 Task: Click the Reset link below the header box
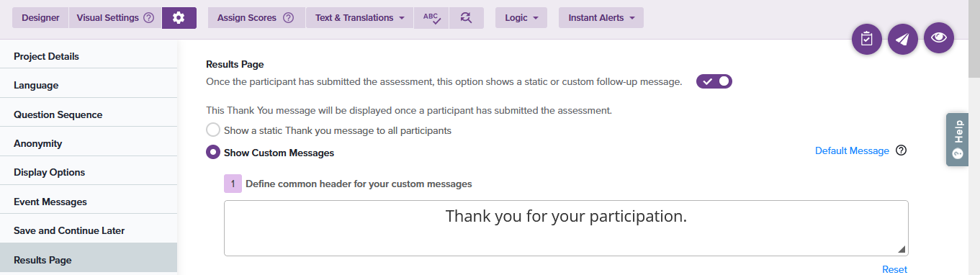pyautogui.click(x=894, y=269)
